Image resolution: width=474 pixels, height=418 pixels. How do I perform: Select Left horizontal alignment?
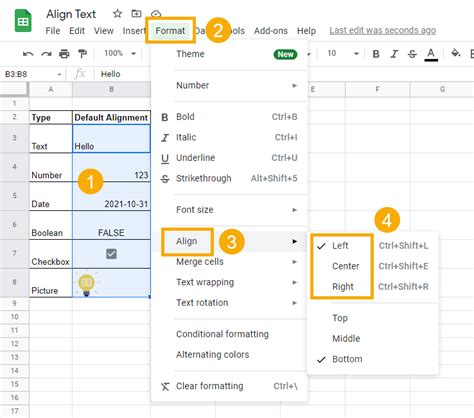373,246
